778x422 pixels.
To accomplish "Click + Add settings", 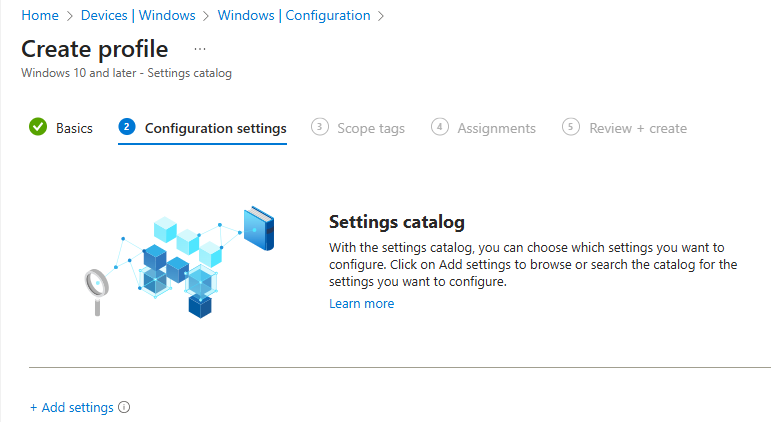I will click(x=72, y=408).
